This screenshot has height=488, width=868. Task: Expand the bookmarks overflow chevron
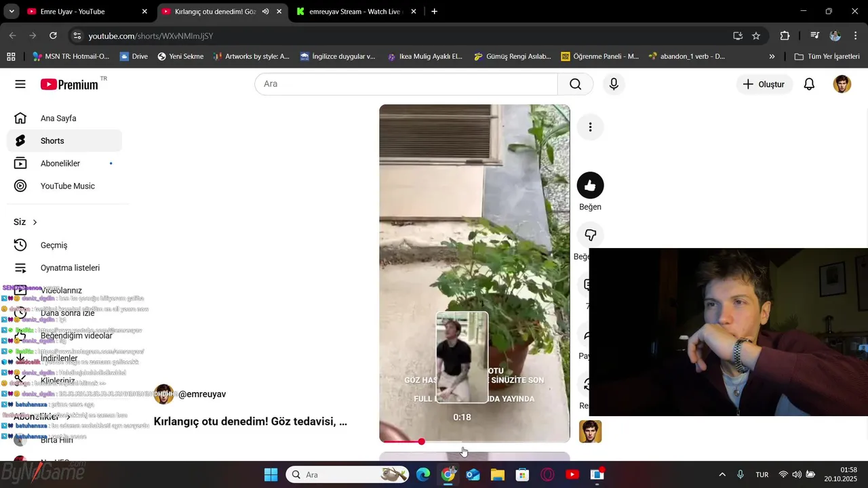[772, 56]
